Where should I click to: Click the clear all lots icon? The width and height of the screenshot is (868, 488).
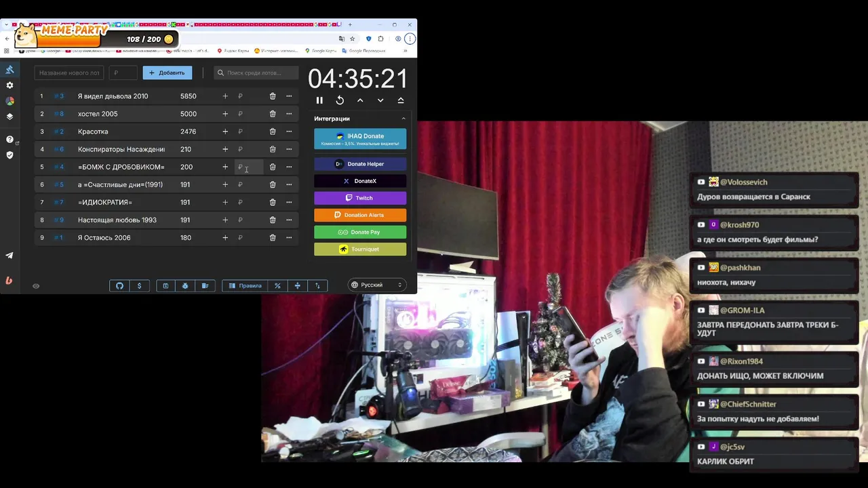(205, 286)
